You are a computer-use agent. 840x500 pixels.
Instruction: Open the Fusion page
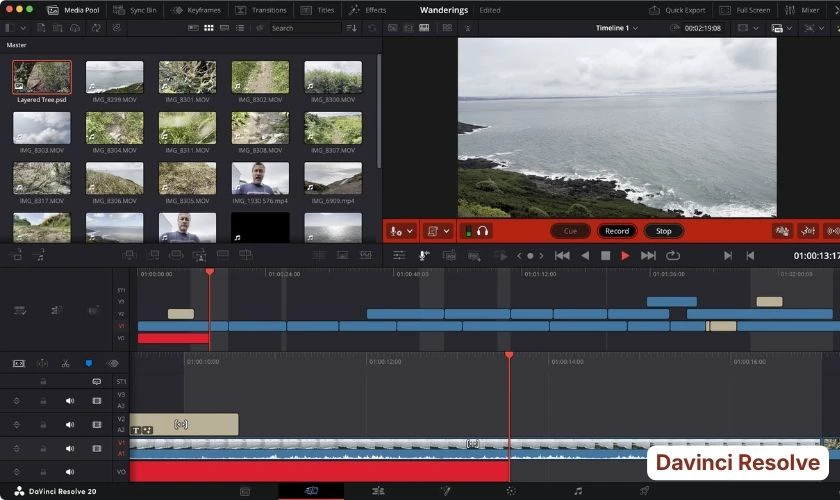coord(445,490)
